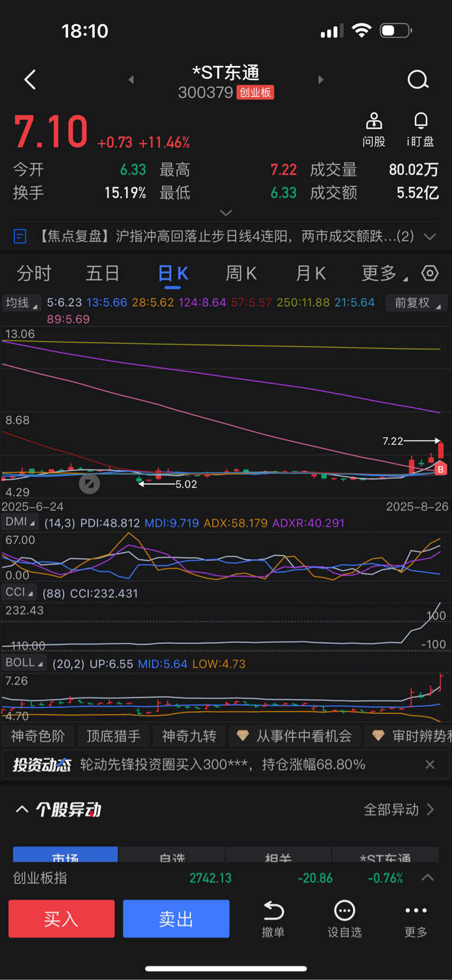This screenshot has height=980, width=452.
Task: Switch to previous stock arrow
Action: 131,79
